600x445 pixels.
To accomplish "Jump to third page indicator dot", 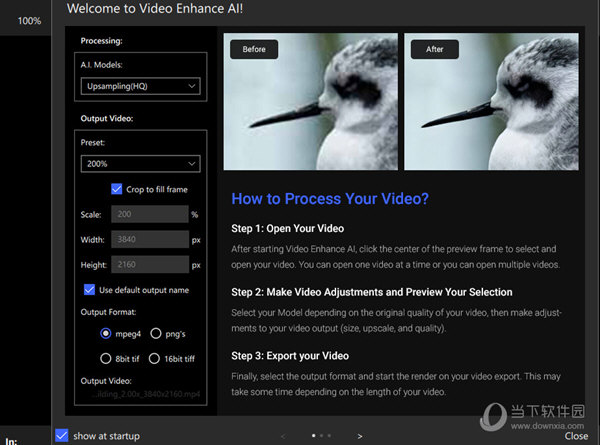I will [329, 435].
